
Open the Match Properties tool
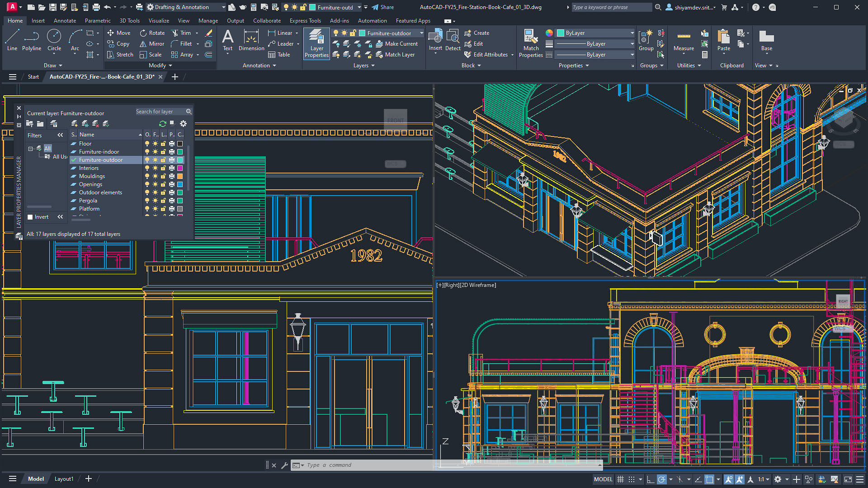pyautogui.click(x=531, y=43)
